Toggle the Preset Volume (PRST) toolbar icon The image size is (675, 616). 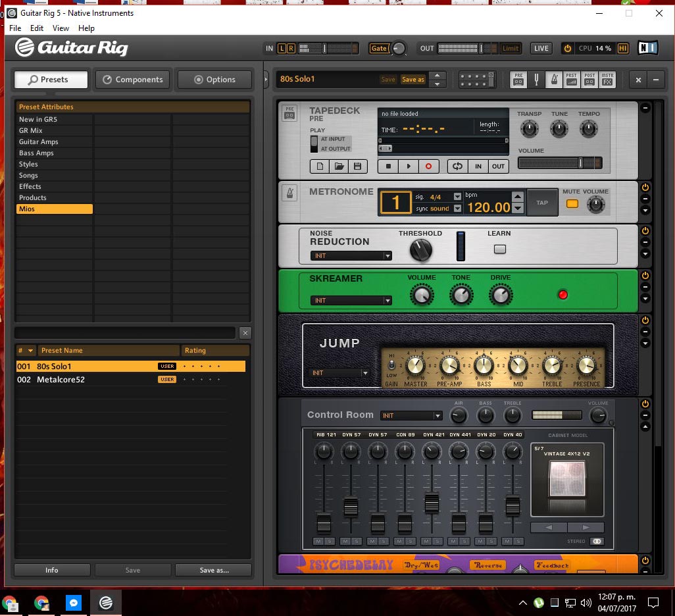click(572, 80)
